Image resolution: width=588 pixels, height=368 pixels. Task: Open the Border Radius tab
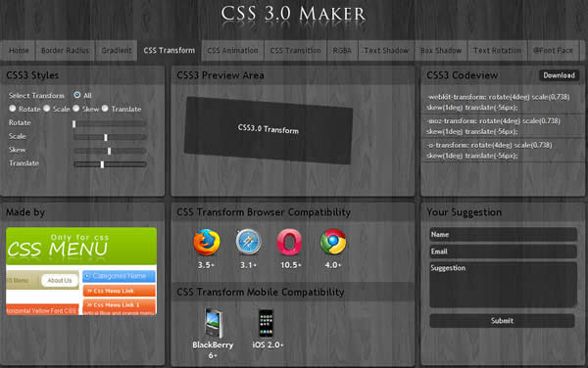[66, 51]
